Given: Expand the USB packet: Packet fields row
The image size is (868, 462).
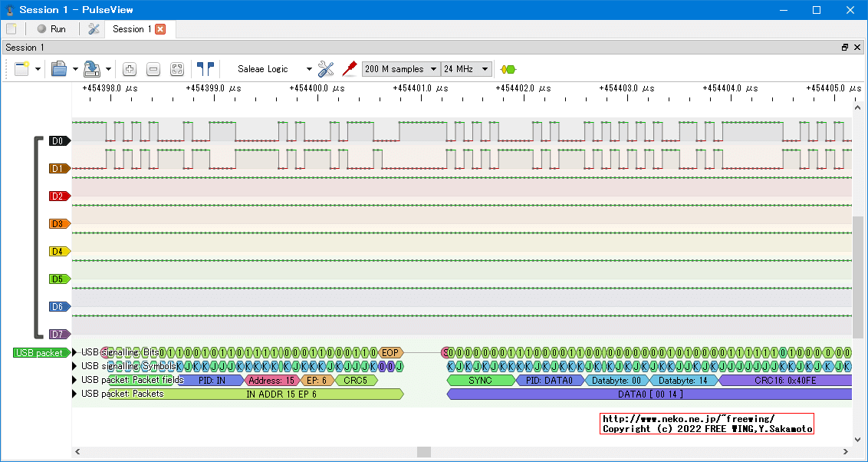Looking at the screenshot, I should [74, 380].
